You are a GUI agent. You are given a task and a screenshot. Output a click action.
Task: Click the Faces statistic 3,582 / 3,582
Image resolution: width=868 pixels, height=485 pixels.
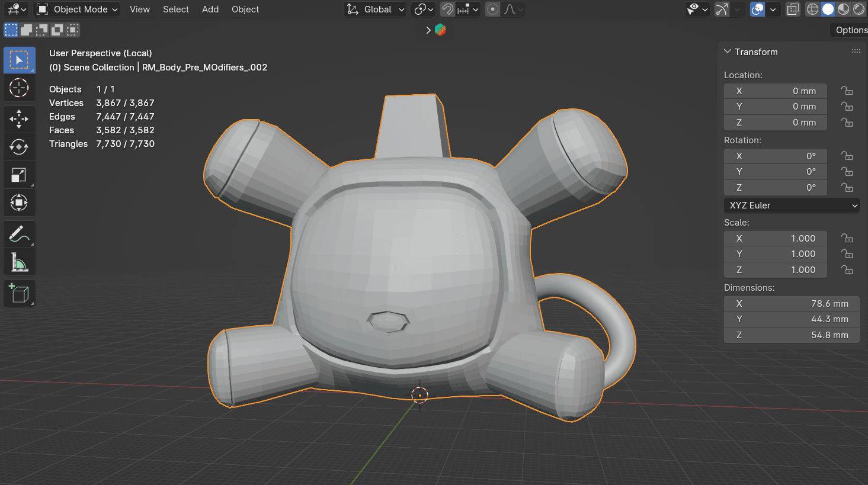pyautogui.click(x=125, y=130)
